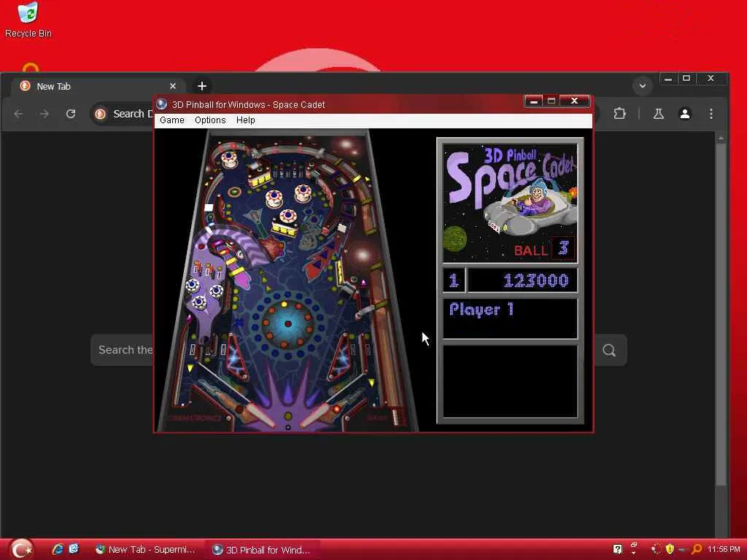Screen dimensions: 747x560
Task: Click the help question mark tray icon
Action: [x=617, y=549]
